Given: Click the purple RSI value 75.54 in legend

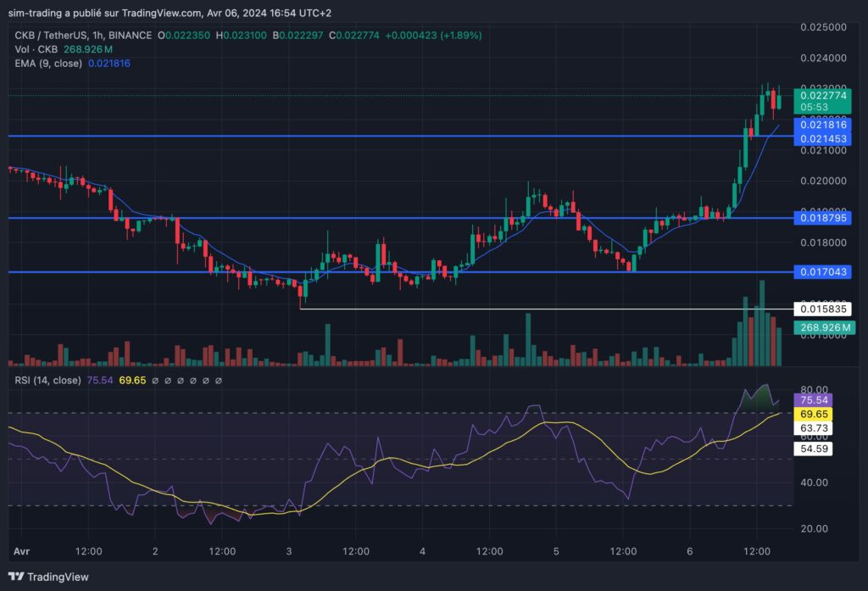Looking at the screenshot, I should (x=100, y=381).
